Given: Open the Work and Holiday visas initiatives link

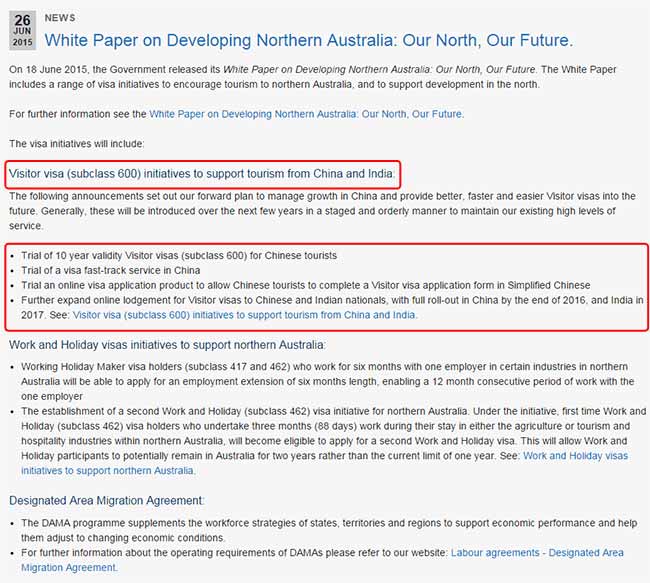Looking at the screenshot, I should 325,463.
